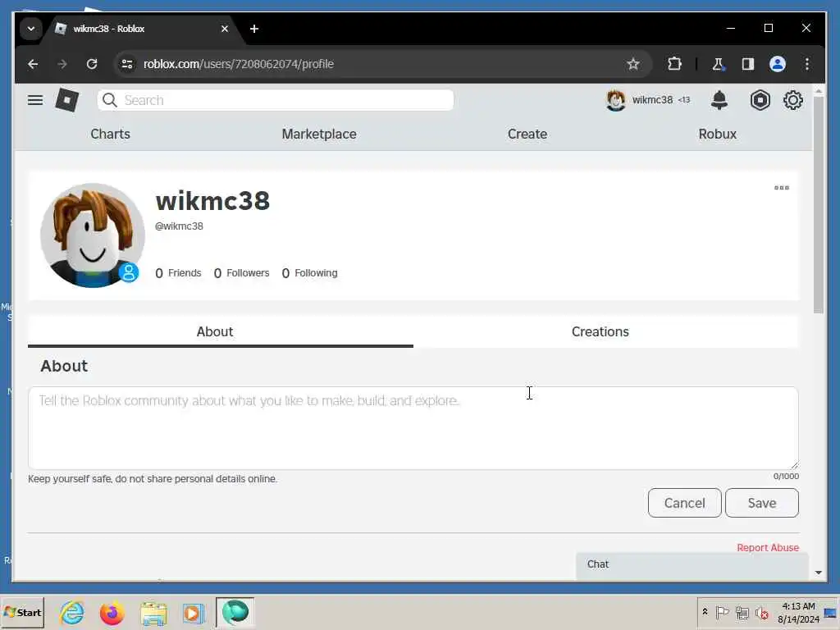Image resolution: width=840 pixels, height=630 pixels.
Task: Open the browser extensions puzzle icon
Action: tap(674, 64)
